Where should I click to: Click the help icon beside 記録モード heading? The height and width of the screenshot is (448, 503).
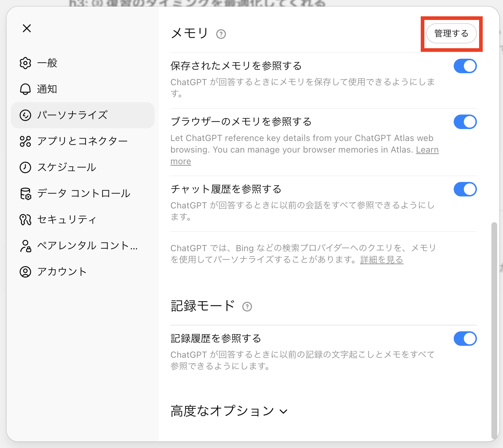pyautogui.click(x=247, y=307)
